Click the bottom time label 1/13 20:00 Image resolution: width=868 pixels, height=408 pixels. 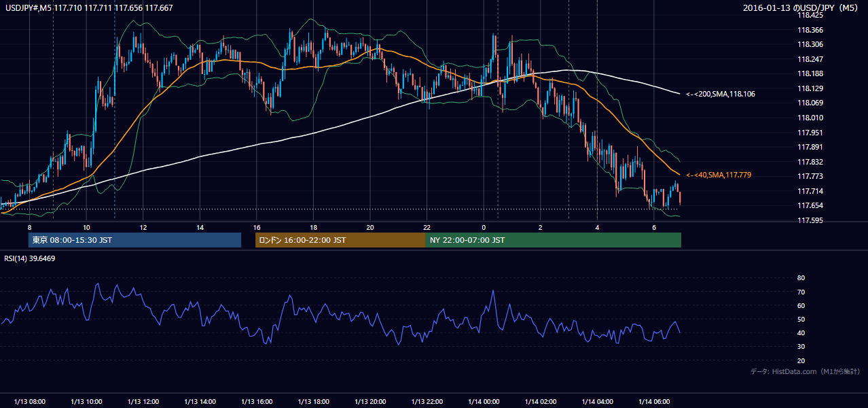point(369,402)
